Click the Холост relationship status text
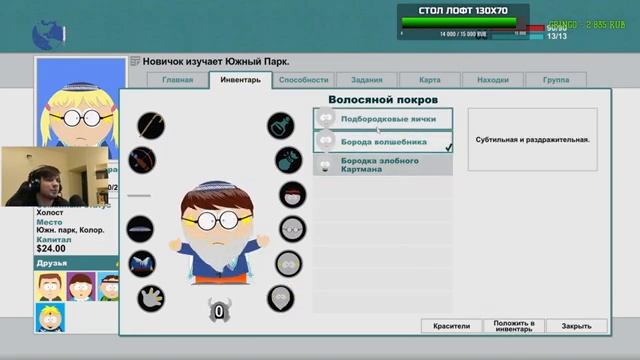 (50, 213)
